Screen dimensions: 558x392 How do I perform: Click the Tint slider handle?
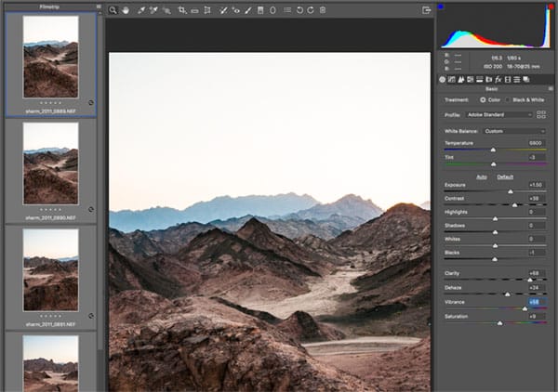(x=494, y=164)
